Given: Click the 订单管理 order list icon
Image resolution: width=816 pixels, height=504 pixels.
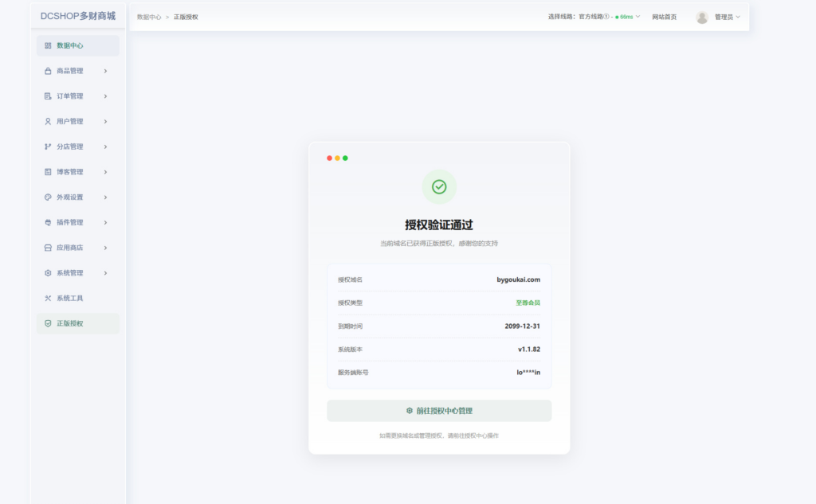Looking at the screenshot, I should (48, 96).
